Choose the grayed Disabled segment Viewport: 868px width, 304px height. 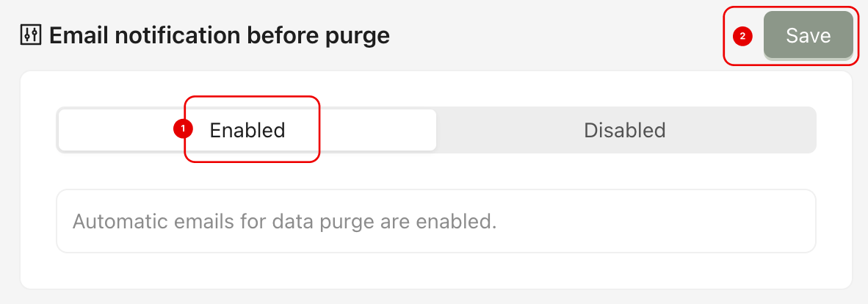point(625,130)
